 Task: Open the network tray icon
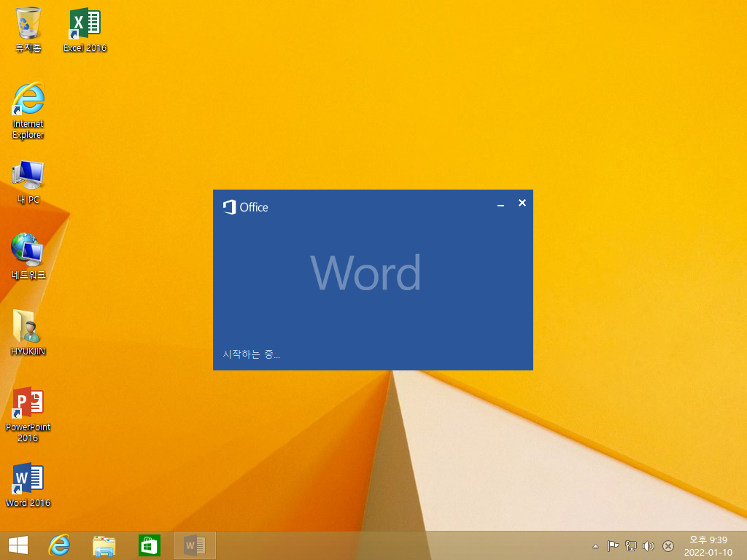[x=631, y=545]
